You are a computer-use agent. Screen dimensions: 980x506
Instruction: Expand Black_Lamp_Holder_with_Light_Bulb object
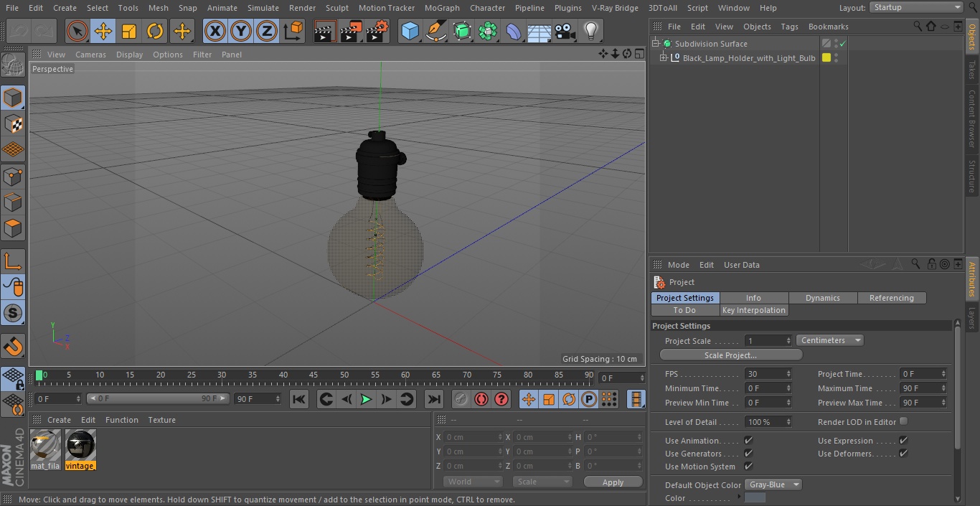pyautogui.click(x=664, y=58)
